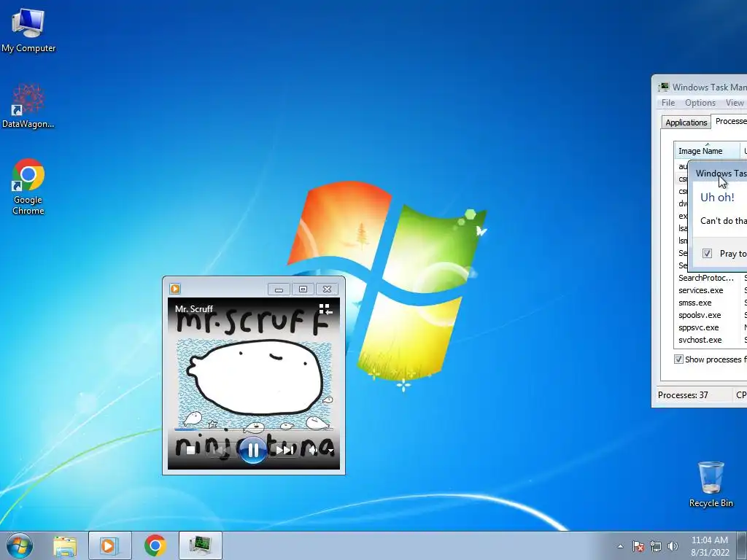The width and height of the screenshot is (747, 560).
Task: Select the smss.exe process row
Action: pos(711,303)
